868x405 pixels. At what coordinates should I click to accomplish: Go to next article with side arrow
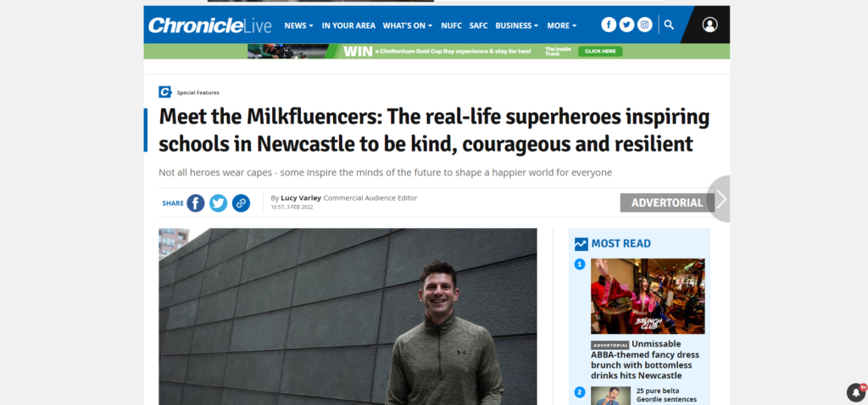pos(719,199)
